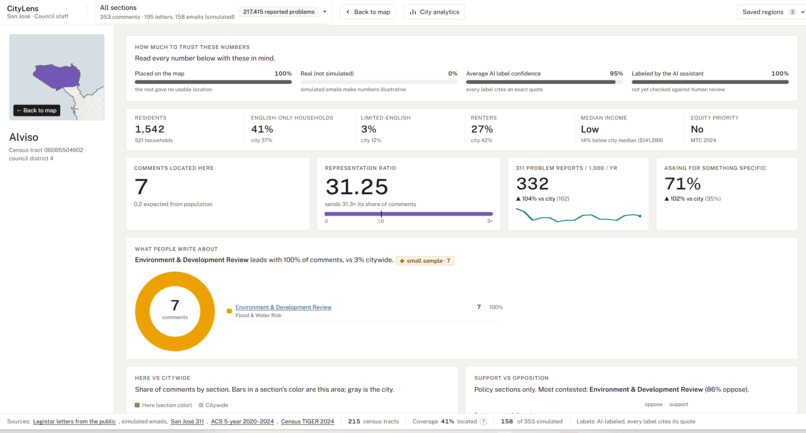Click the oppose column label
The image size is (806, 433).
[x=653, y=405]
